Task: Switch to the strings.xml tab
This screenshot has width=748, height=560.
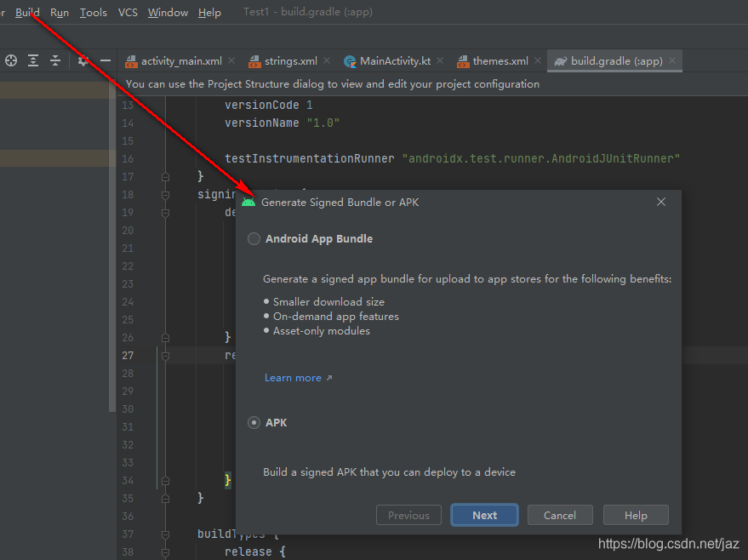Action: (x=291, y=61)
